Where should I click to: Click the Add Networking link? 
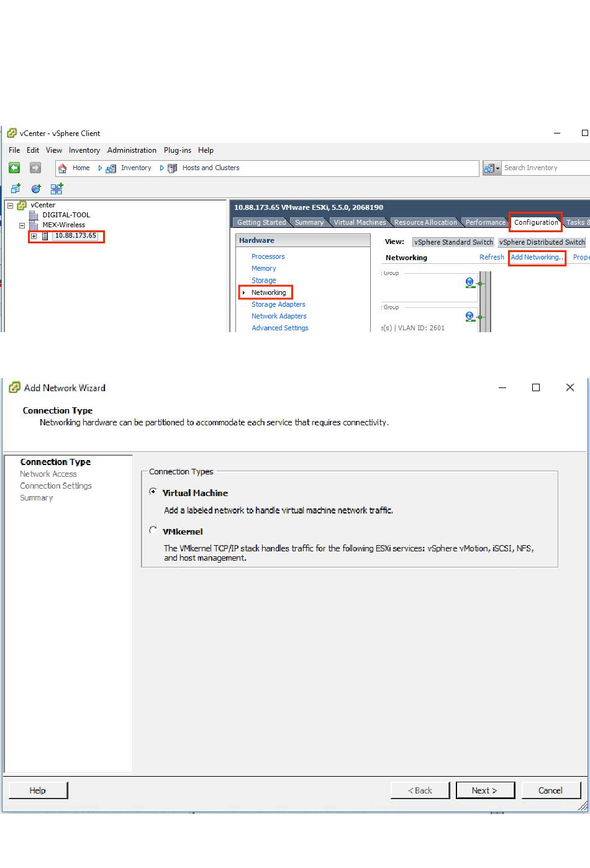tap(537, 257)
